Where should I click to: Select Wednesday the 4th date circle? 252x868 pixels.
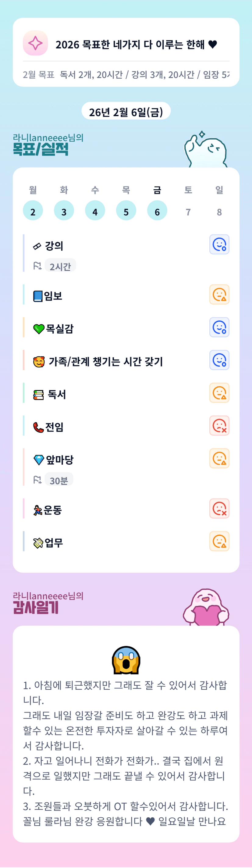coord(95,211)
